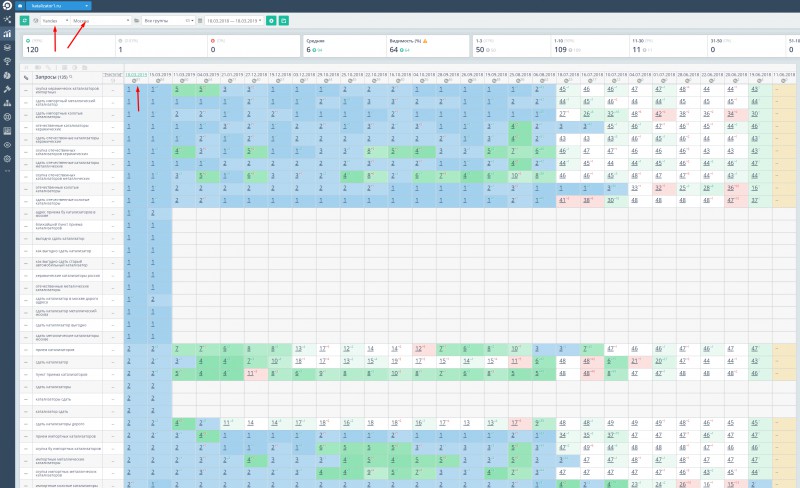Open the pie chart sidebar section
Image resolution: width=800 pixels, height=488 pixels.
[x=7, y=75]
